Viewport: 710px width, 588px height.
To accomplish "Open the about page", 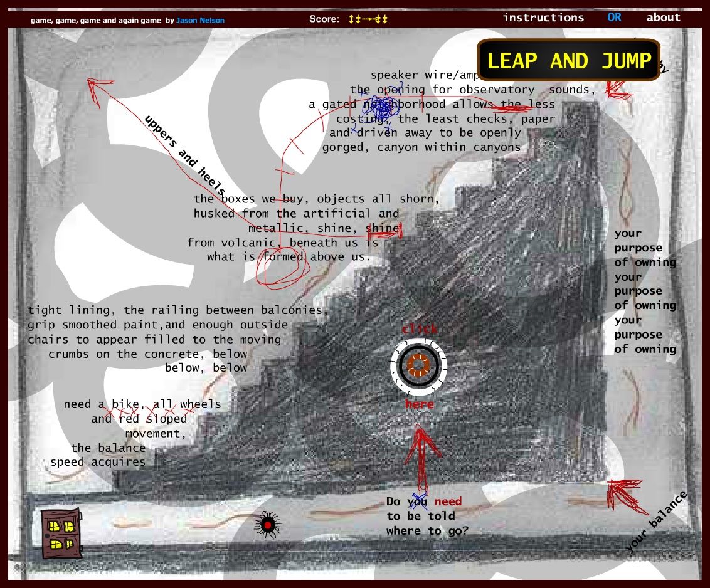I will point(663,17).
